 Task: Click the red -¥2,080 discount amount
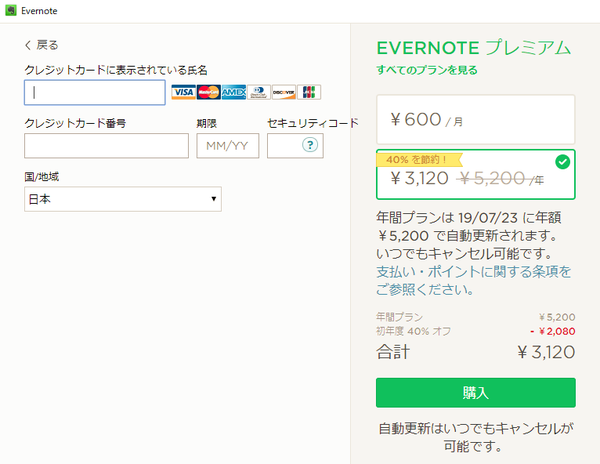553,331
